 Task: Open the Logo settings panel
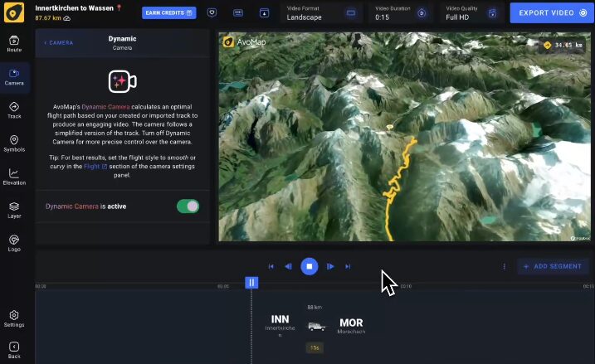[14, 243]
